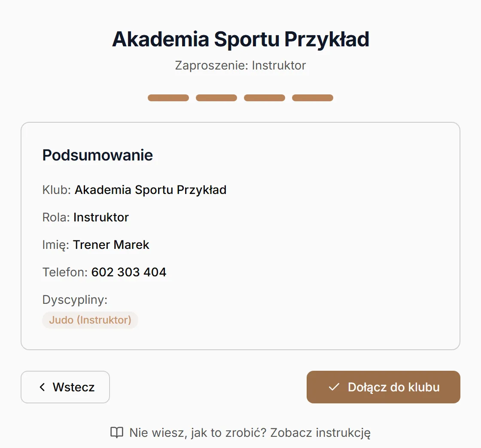The height and width of the screenshot is (448, 481).
Task: Click the Podsumowanie heading
Action: [97, 155]
